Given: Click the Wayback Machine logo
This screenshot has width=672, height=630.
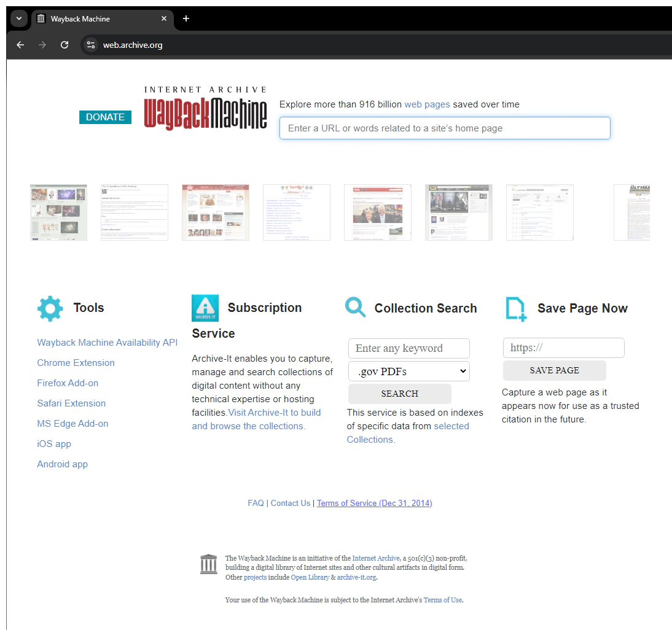Looking at the screenshot, I should coord(205,107).
